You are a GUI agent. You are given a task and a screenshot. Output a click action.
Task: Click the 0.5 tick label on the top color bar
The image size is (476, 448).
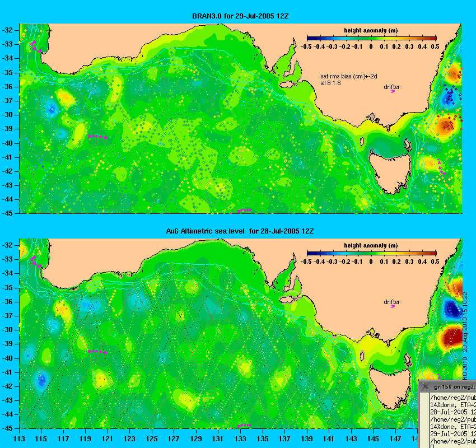[x=435, y=46]
